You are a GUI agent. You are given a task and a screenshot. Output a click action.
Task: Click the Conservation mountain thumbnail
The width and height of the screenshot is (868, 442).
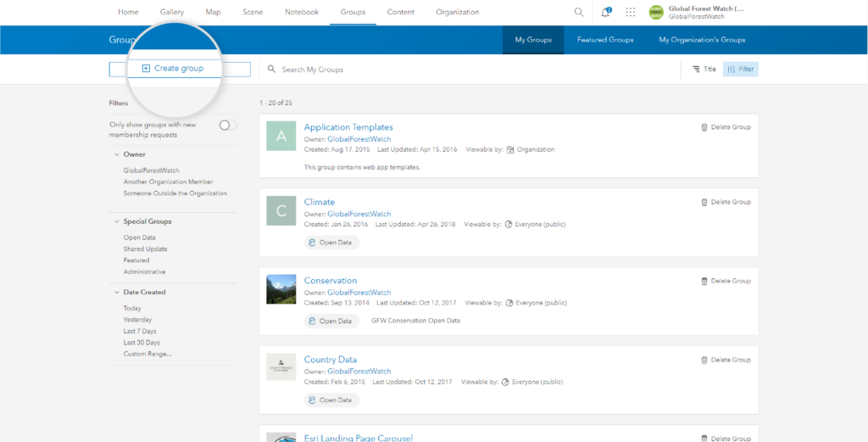pos(281,289)
